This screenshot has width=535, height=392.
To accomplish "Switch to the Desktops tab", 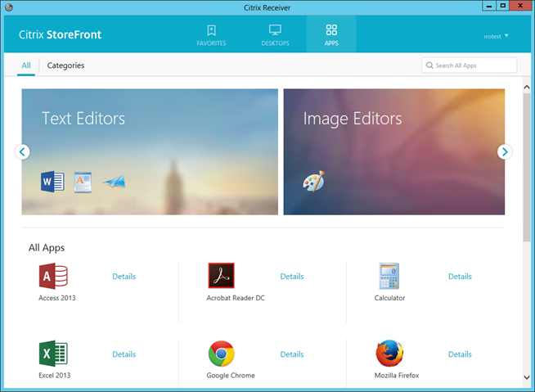I will coord(275,34).
